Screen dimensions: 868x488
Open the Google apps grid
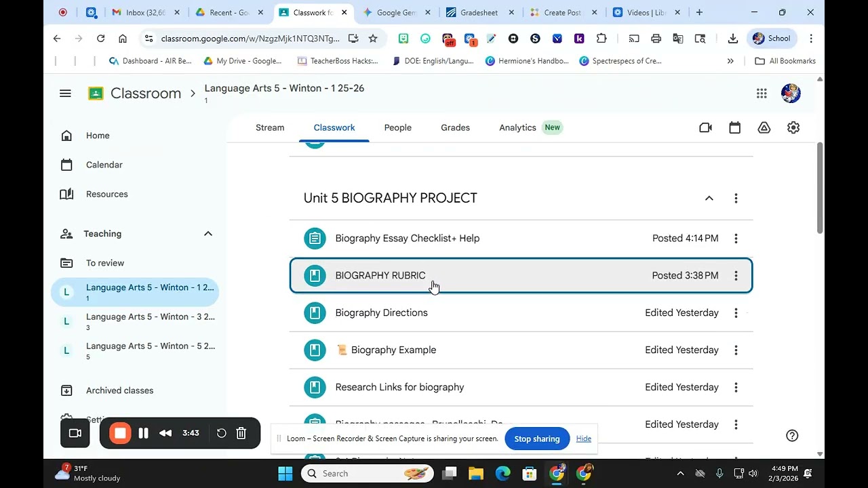pos(762,94)
